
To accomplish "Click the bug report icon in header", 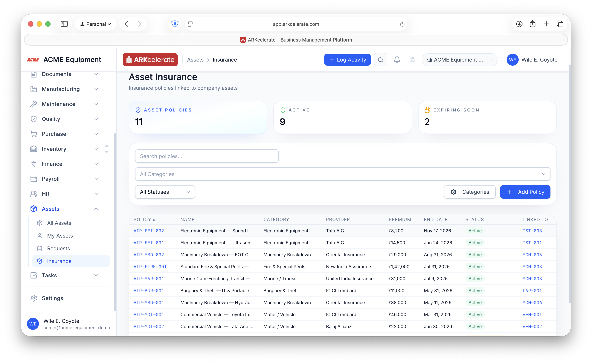I will pyautogui.click(x=413, y=60).
